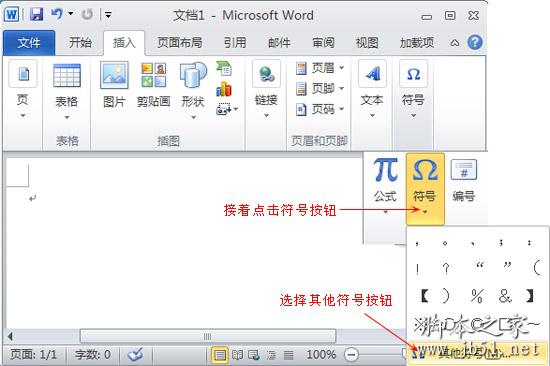The height and width of the screenshot is (366, 550).
Task: Click the 字数: 0 word count indicator
Action: (x=93, y=354)
